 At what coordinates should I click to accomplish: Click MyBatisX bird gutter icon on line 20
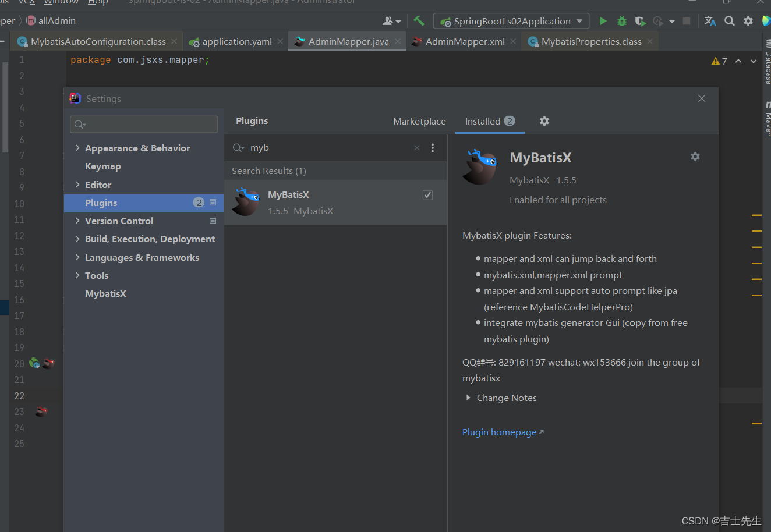48,363
